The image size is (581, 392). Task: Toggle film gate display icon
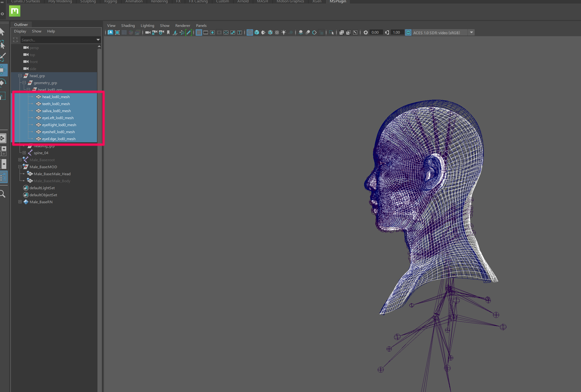coord(205,32)
